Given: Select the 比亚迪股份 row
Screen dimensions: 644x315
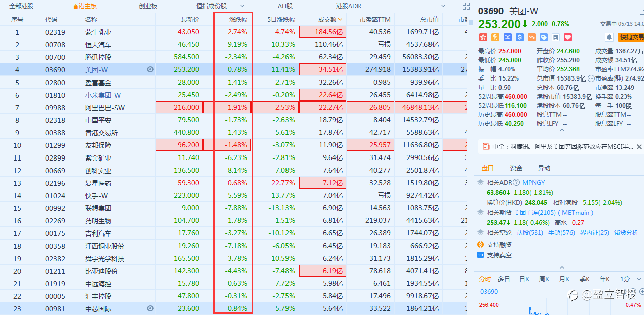Looking at the screenshot, I should (x=234, y=271).
